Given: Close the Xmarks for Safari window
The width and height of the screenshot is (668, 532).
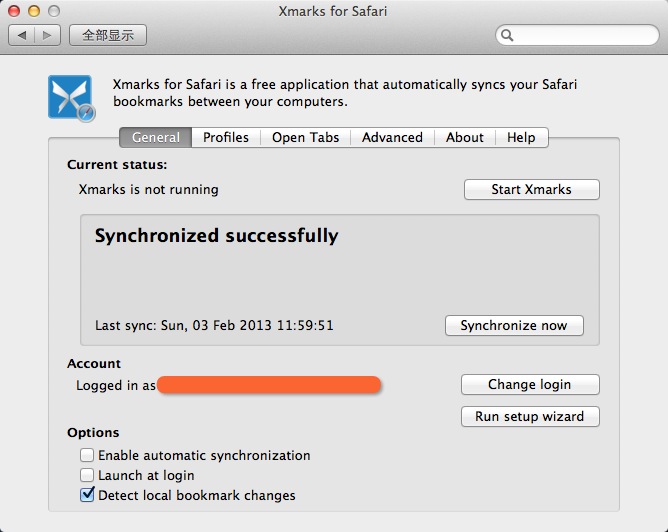Looking at the screenshot, I should 14,11.
